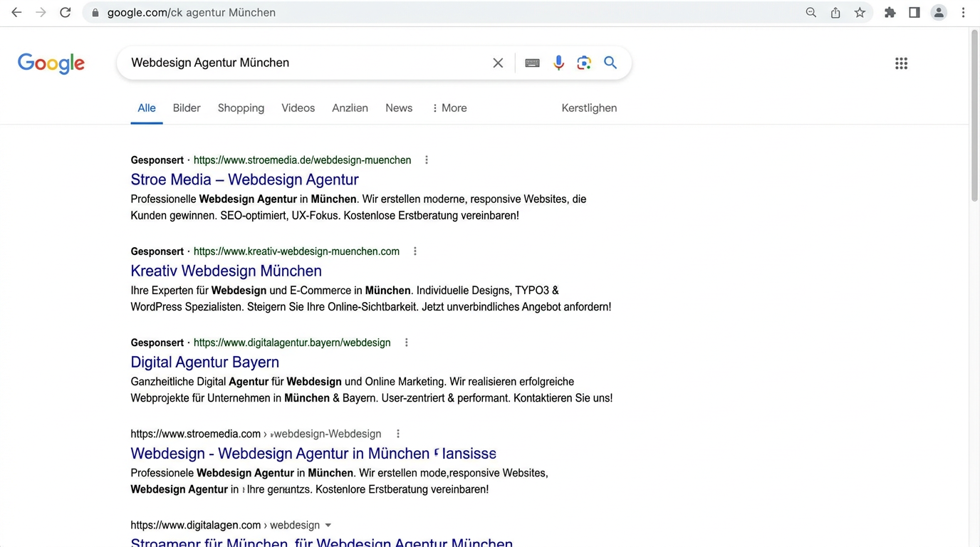Share this page via share icon
Image resolution: width=980 pixels, height=547 pixels.
pos(835,13)
